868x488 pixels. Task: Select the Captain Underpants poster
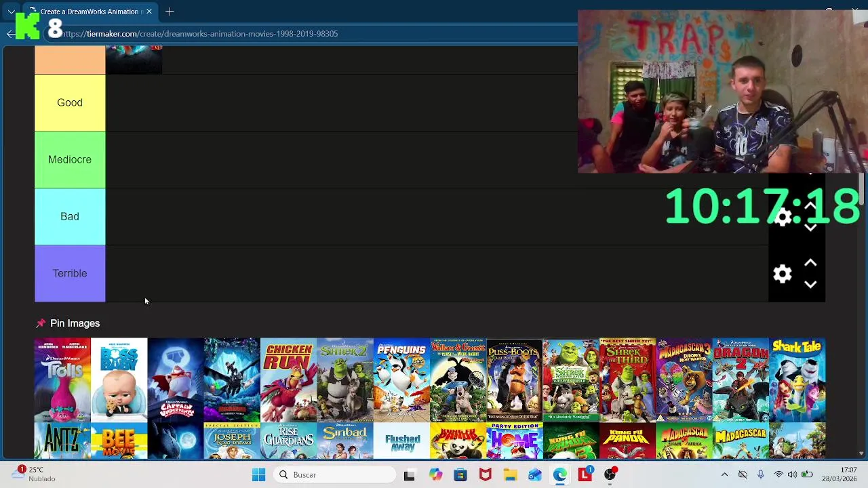176,380
